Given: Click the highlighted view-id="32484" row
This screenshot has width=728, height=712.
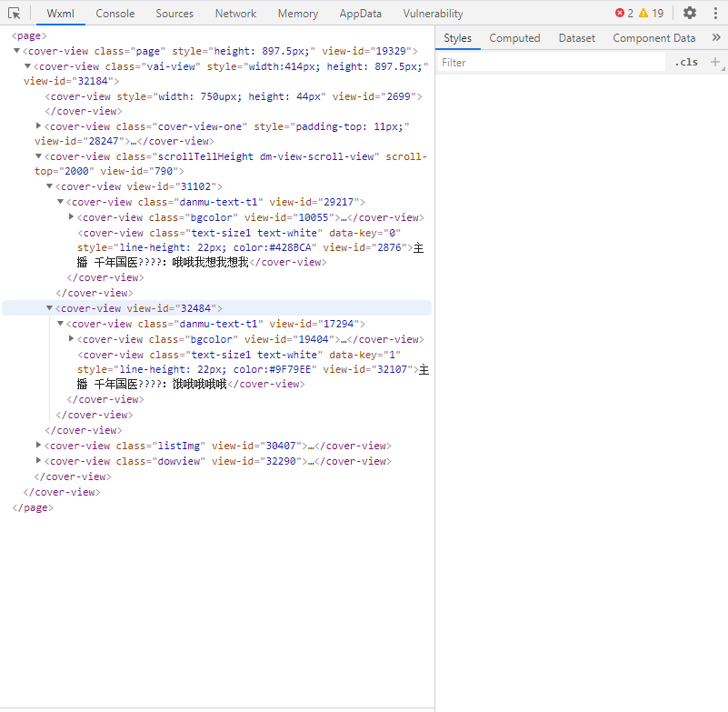Looking at the screenshot, I should pyautogui.click(x=217, y=308).
